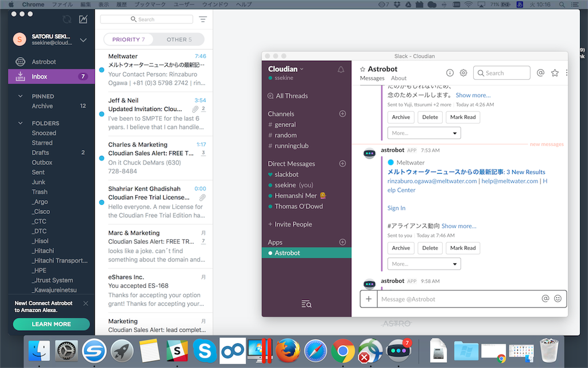Open the ブックマーク menu in menu bar
Image resolution: width=588 pixels, height=368 pixels.
(150, 5)
